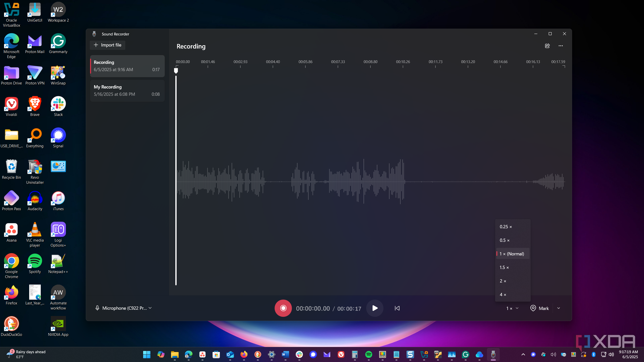This screenshot has width=644, height=362.
Task: Start a new recording with red record button
Action: (283, 308)
